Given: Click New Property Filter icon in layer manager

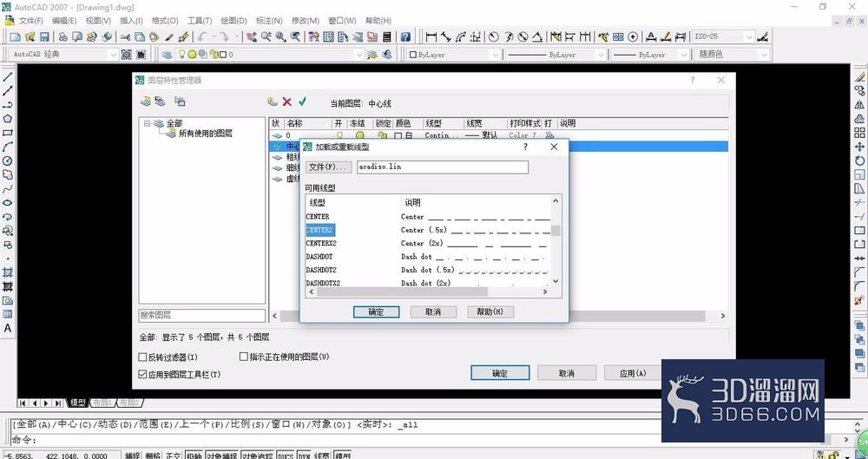Looking at the screenshot, I should 146,102.
